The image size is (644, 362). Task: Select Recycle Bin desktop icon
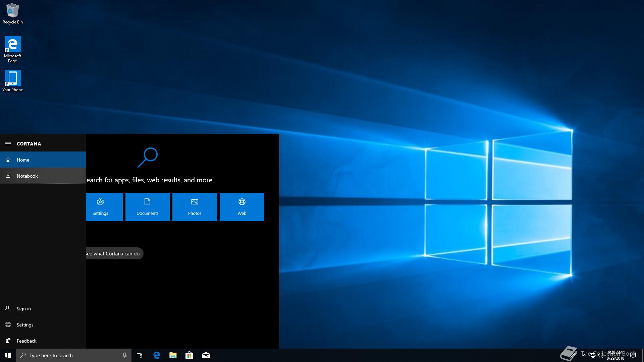click(x=13, y=14)
